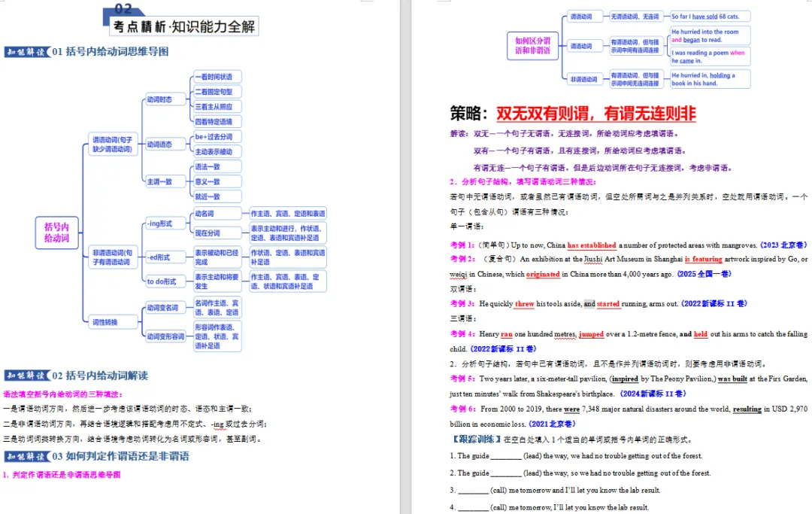Click the '动词变名词' node
This screenshot has height=514, width=812.
pyautogui.click(x=164, y=308)
